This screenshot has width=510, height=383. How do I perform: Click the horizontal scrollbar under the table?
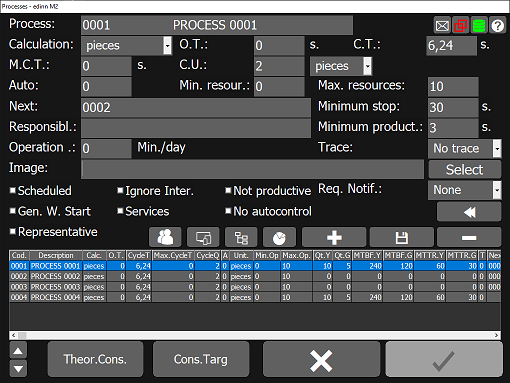click(x=255, y=335)
